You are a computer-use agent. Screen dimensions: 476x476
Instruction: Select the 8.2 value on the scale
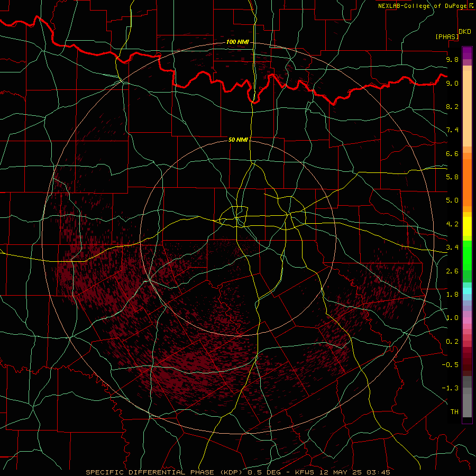(452, 106)
